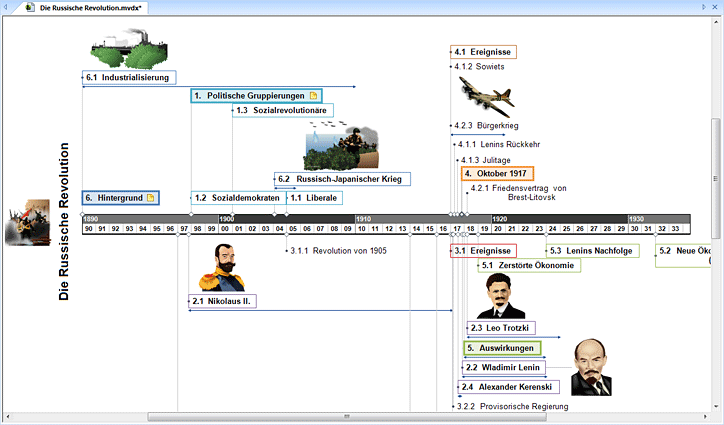
Task: Click the Nikolaus II. duration bar
Action: pos(320,310)
